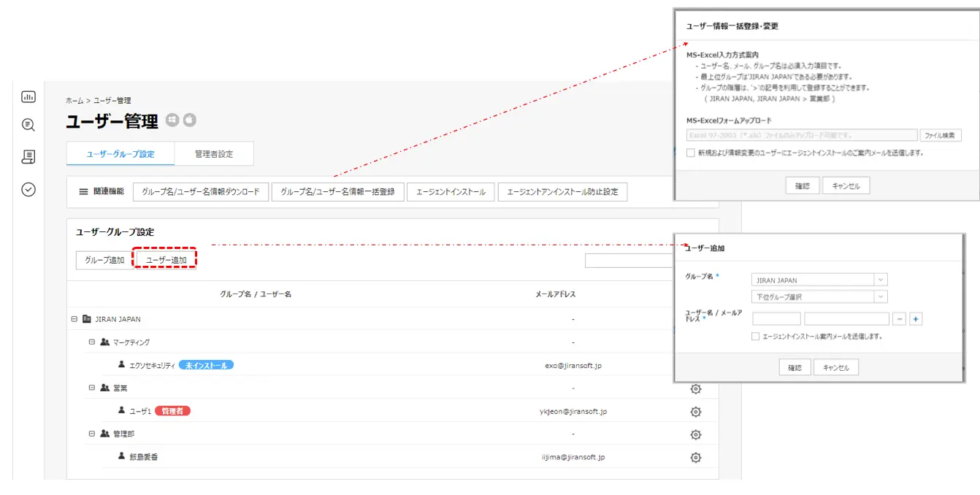Click the Apple icon beside ユーザー管理

coord(190,120)
